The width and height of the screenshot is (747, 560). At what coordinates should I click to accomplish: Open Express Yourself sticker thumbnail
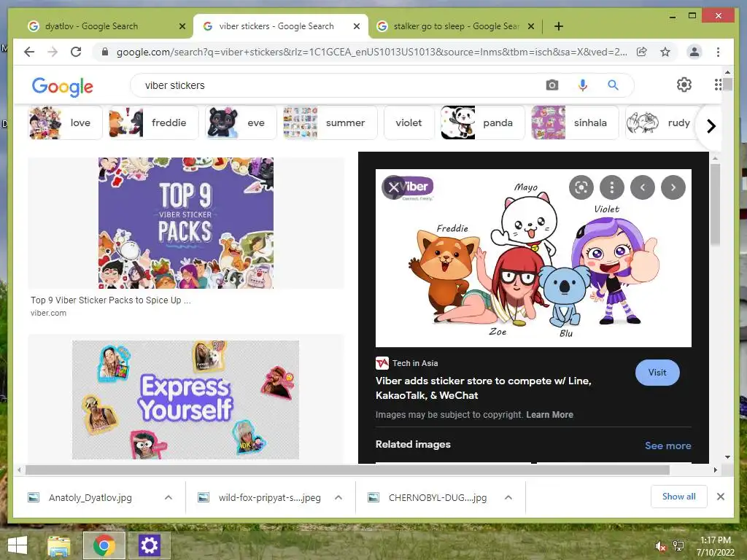pyautogui.click(x=186, y=400)
